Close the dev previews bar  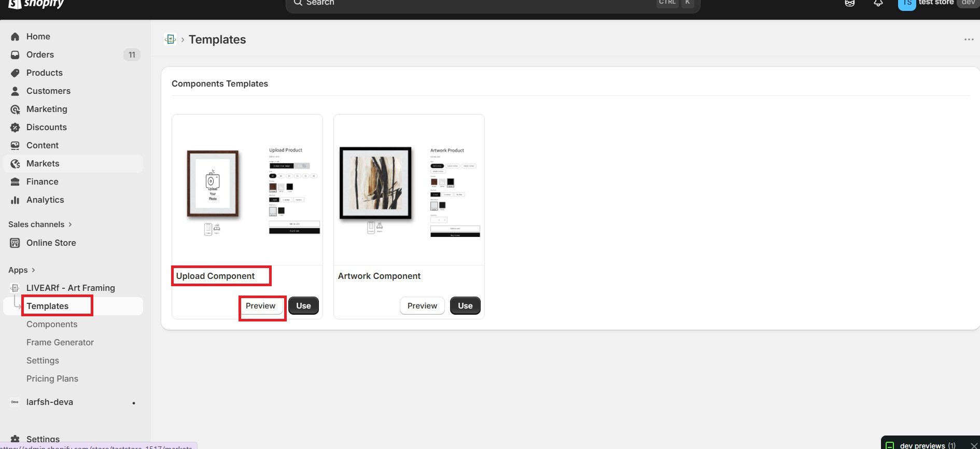click(973, 445)
